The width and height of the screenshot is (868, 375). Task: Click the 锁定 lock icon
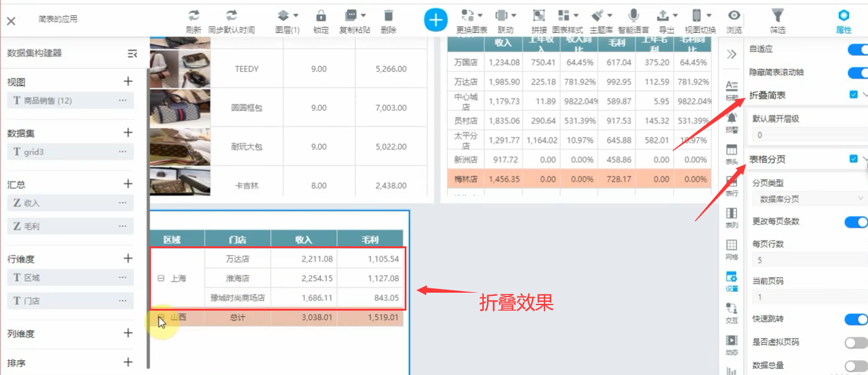pyautogui.click(x=321, y=15)
